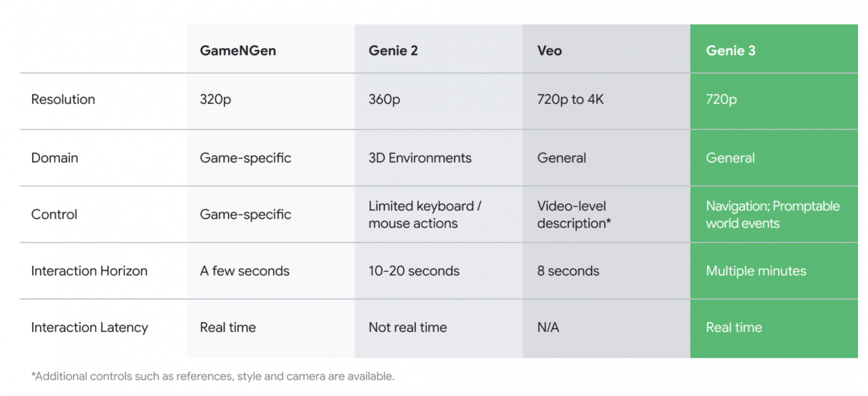Click the 320p resolution cell
The width and height of the screenshot is (868, 396).
coord(215,100)
